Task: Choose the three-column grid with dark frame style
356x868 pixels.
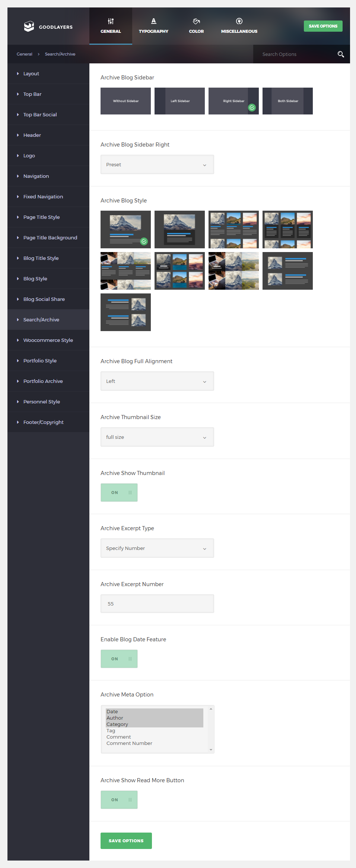Action: (x=287, y=229)
